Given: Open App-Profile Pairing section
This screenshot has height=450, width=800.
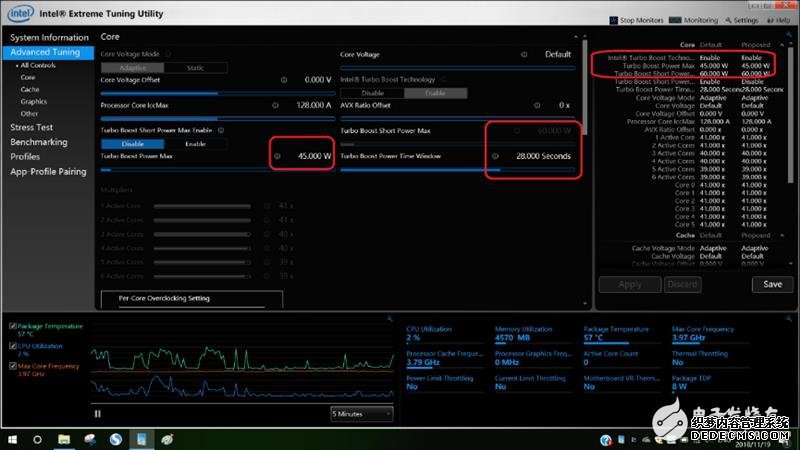Looking at the screenshot, I should pos(48,172).
